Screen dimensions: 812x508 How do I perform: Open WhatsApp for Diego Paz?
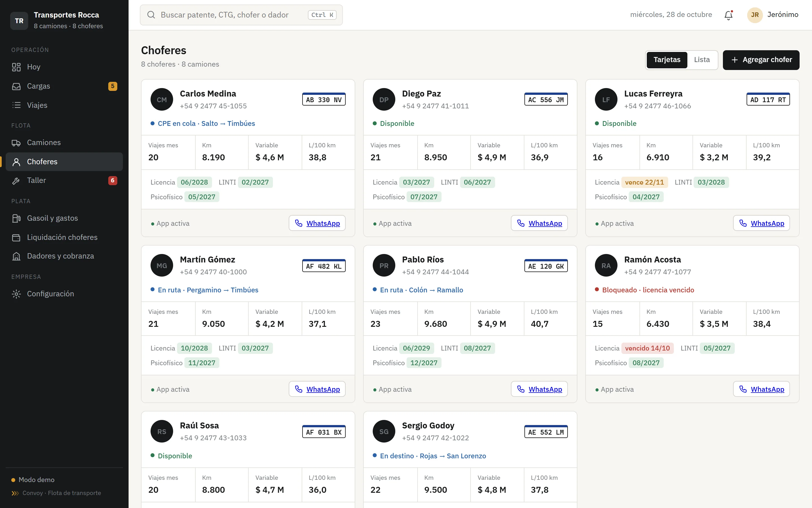click(539, 223)
